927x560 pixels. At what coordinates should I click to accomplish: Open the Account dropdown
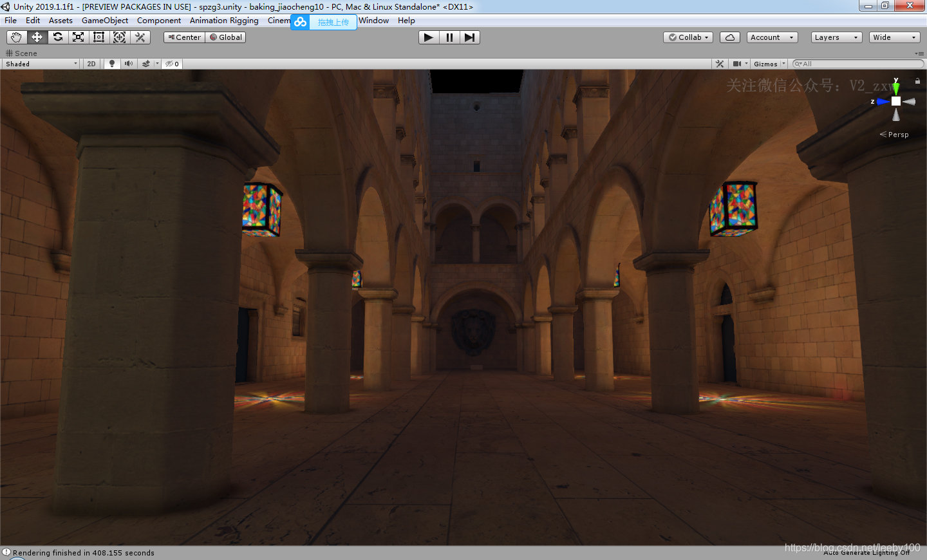pos(772,37)
